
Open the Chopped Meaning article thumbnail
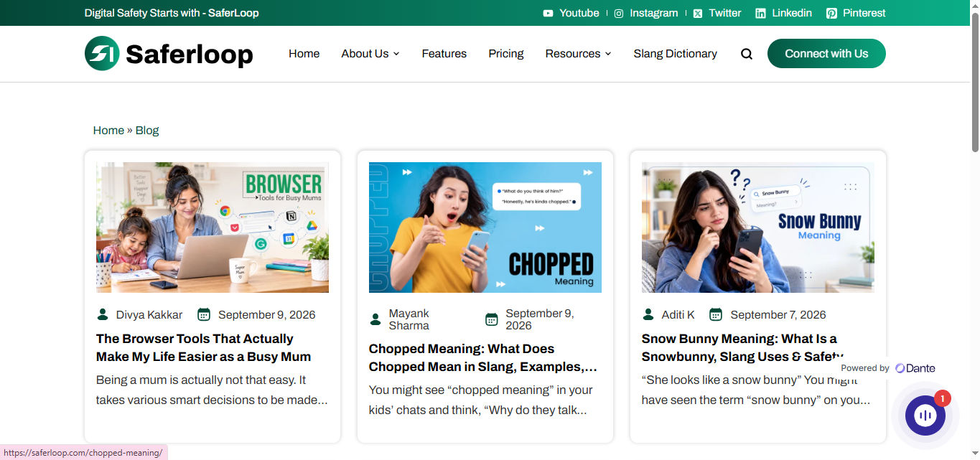(485, 227)
